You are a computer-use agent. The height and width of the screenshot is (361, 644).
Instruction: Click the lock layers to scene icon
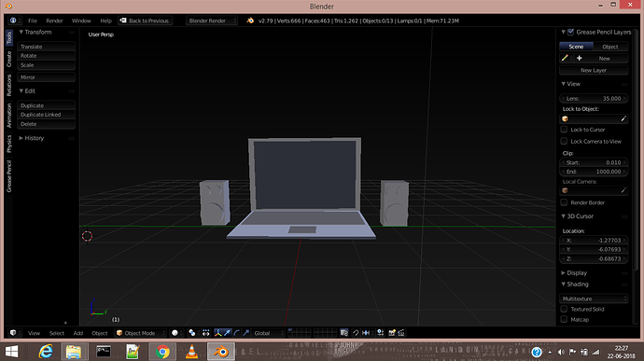click(343, 333)
